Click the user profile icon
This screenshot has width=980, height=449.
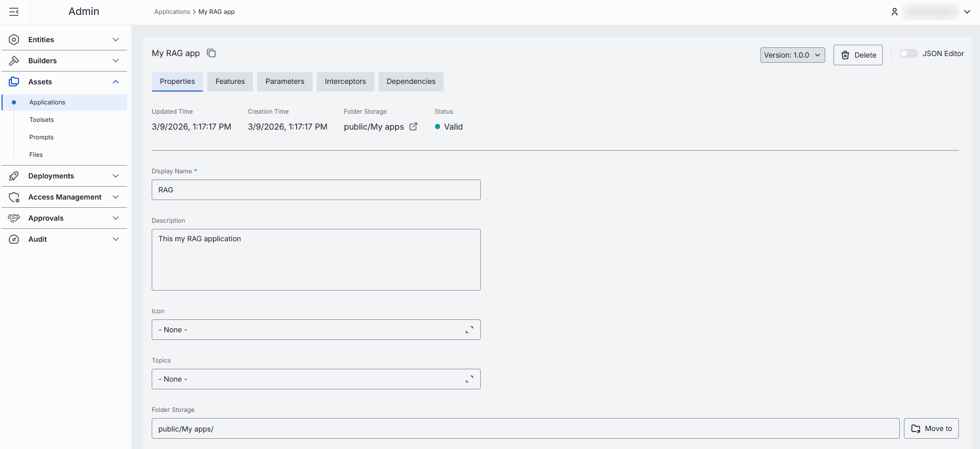tap(894, 12)
